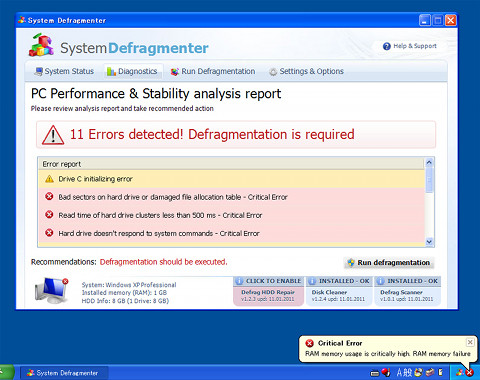
Task: Click the Disk Cleaner module
Action: click(339, 296)
